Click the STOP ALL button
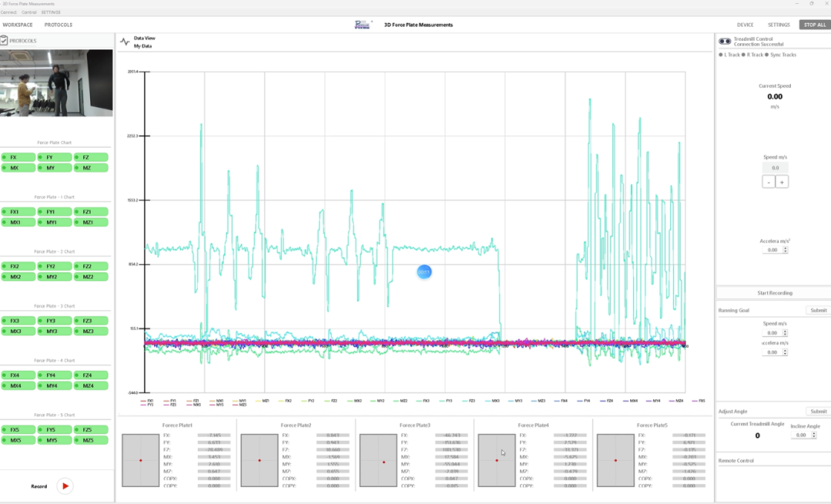831x504 pixels. (x=814, y=25)
